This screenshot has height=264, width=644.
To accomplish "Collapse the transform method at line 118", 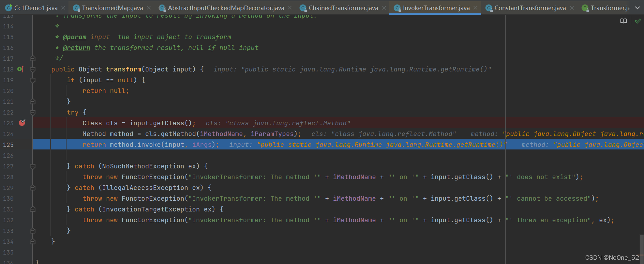I will (33, 69).
